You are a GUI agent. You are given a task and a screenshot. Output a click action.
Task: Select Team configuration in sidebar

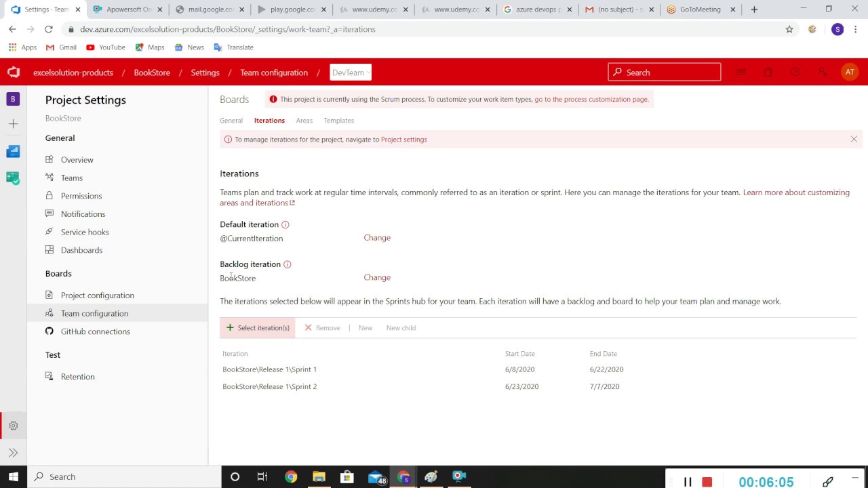(117, 313)
